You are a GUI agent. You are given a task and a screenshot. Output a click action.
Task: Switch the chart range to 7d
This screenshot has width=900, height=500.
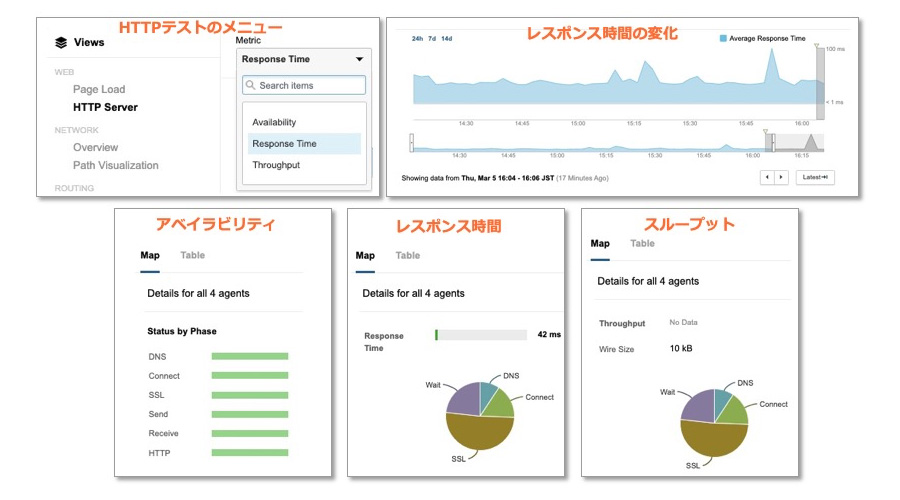tap(431, 39)
